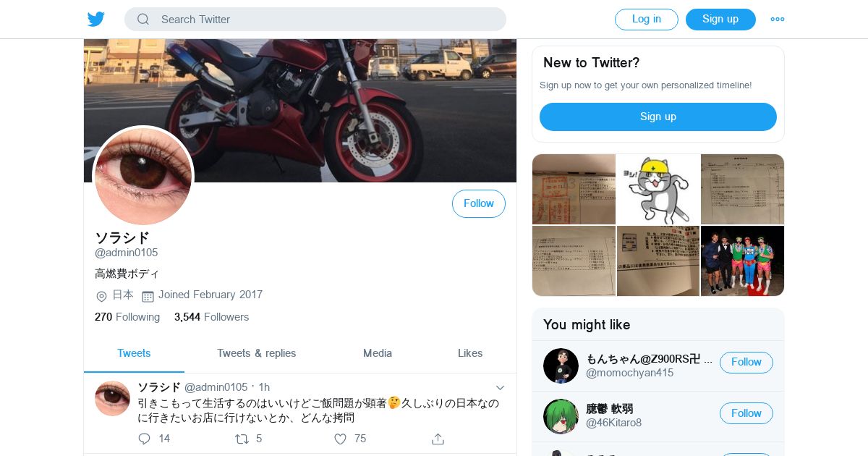Follow suggested user momochyan415
This screenshot has width=868, height=456.
click(746, 362)
